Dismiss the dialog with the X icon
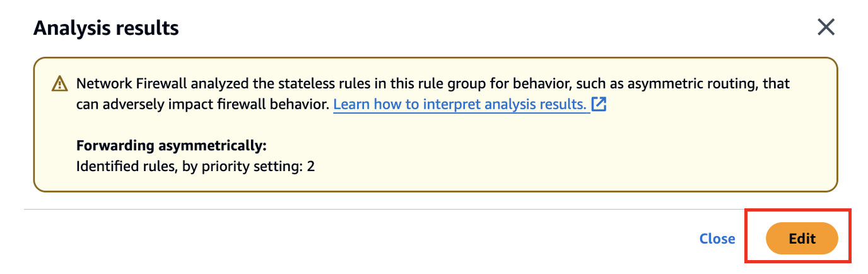This screenshot has height=274, width=868. [826, 27]
